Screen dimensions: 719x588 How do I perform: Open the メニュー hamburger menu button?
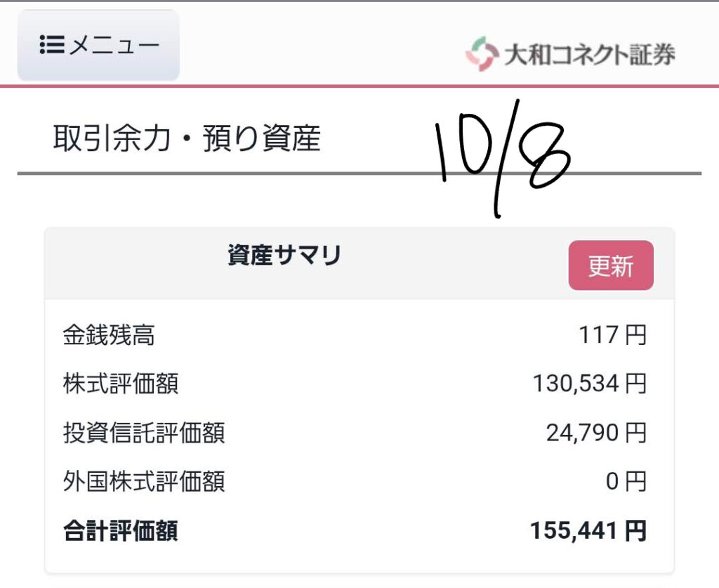98,46
